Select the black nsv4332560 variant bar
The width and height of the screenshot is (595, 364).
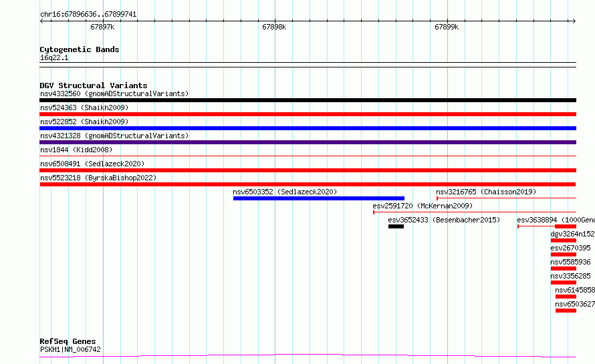click(x=308, y=100)
